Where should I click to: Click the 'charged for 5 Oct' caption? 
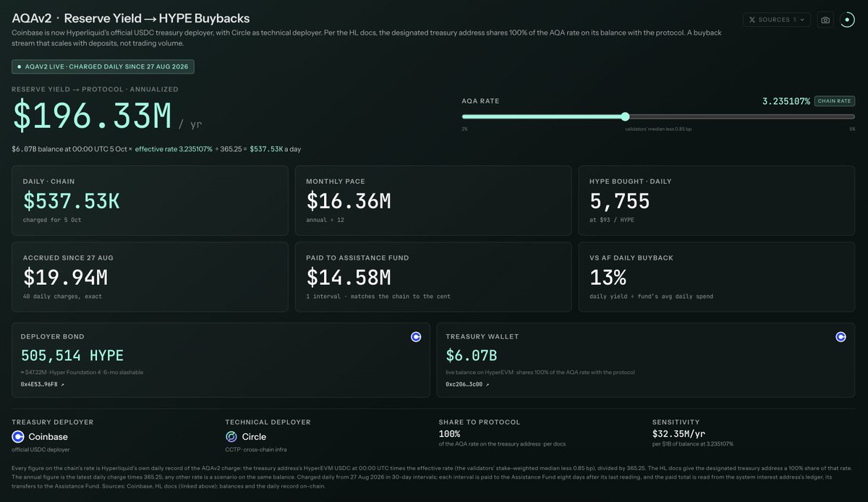point(52,221)
